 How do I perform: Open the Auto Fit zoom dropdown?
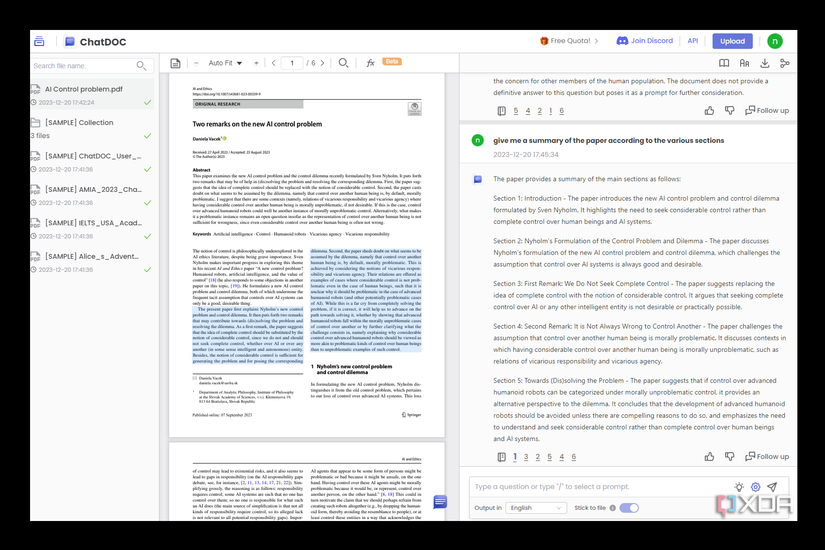click(225, 63)
